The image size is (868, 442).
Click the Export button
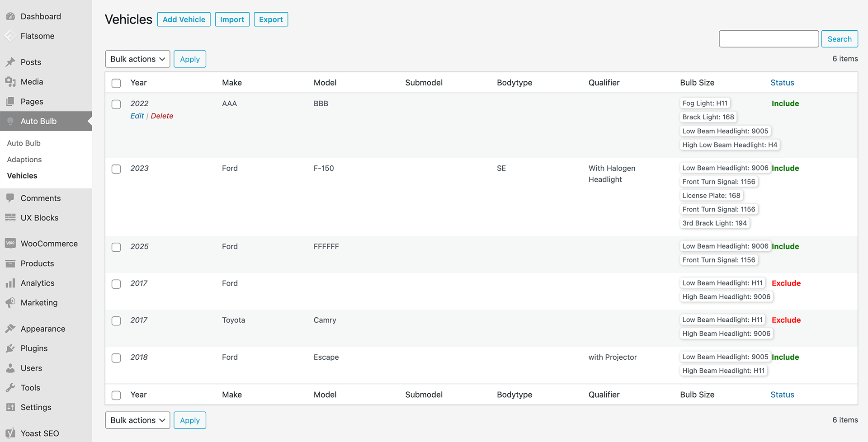[271, 19]
